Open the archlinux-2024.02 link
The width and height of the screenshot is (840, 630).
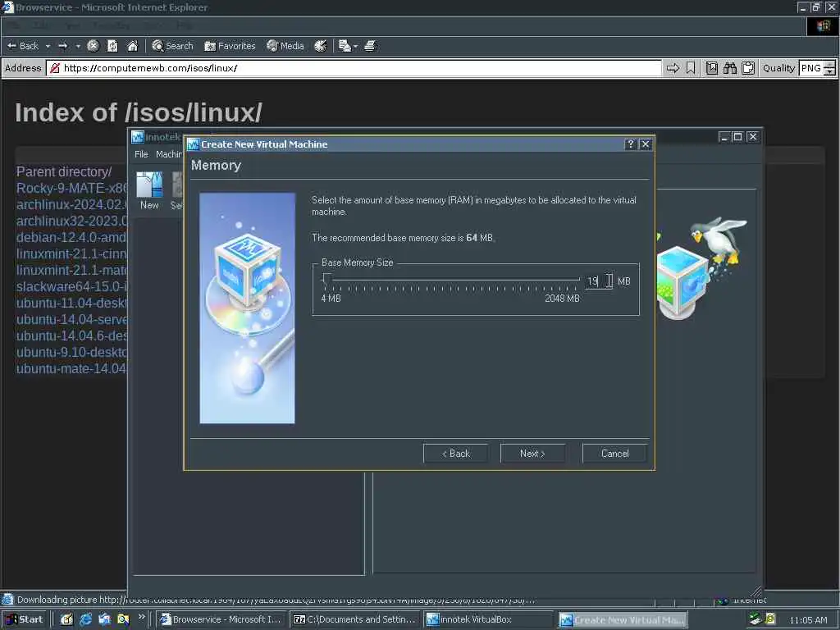click(x=72, y=204)
